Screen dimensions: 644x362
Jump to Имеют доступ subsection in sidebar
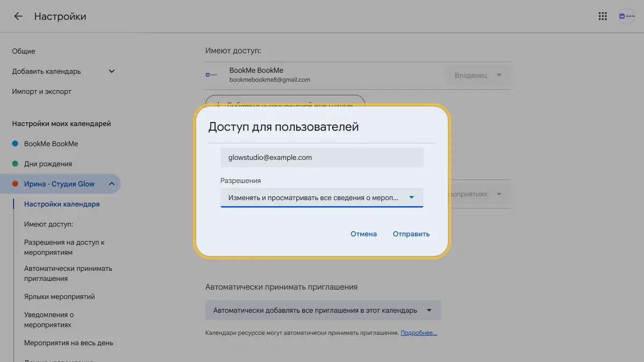pyautogui.click(x=48, y=224)
